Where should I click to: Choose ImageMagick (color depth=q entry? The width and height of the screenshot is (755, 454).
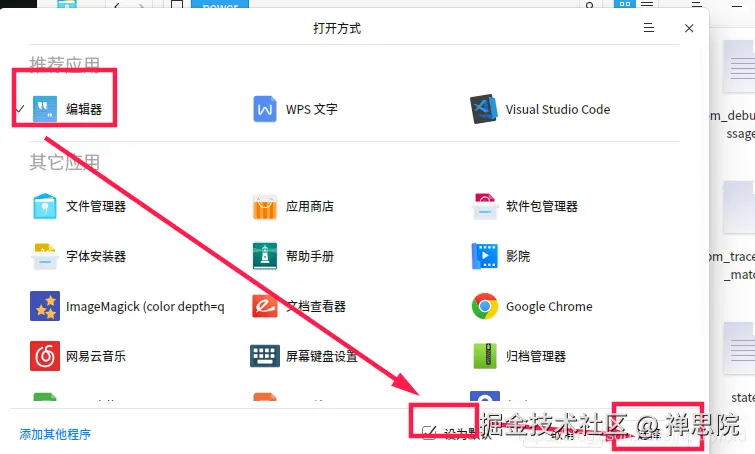pos(128,306)
